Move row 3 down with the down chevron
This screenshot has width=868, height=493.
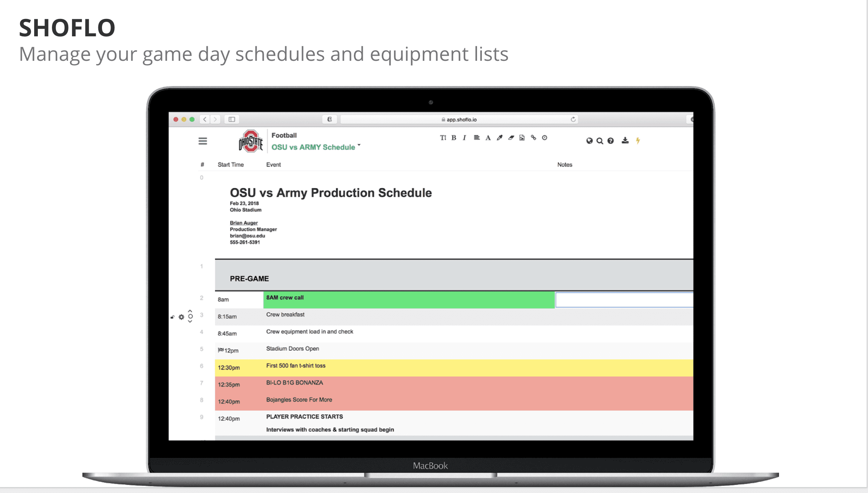[x=190, y=322]
